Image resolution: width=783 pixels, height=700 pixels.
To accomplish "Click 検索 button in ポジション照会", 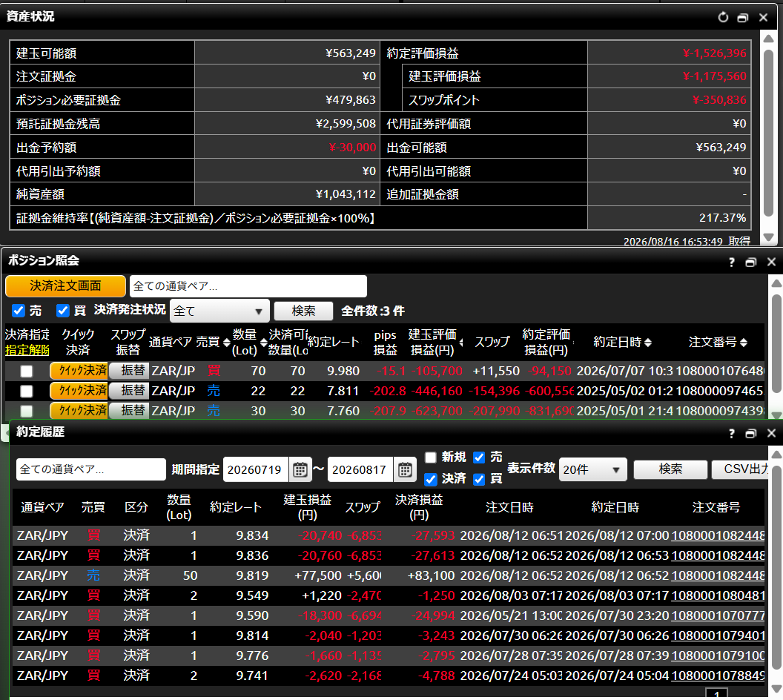I will [303, 311].
